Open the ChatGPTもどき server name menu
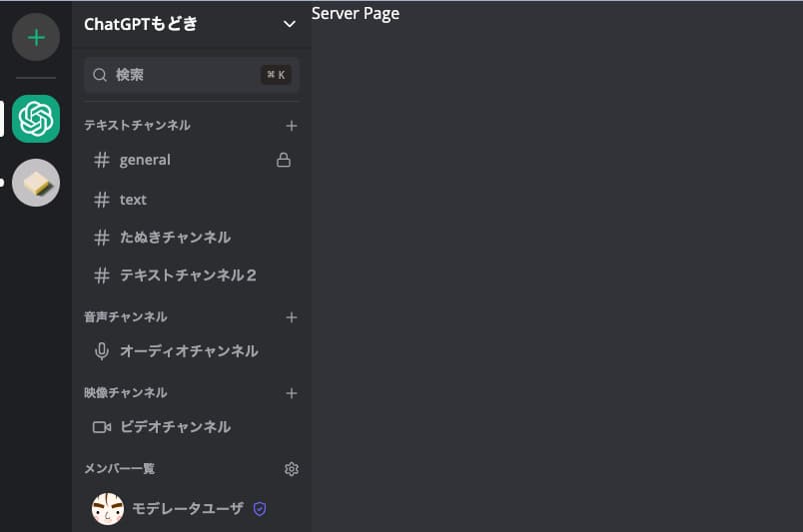803x532 pixels. tap(141, 24)
